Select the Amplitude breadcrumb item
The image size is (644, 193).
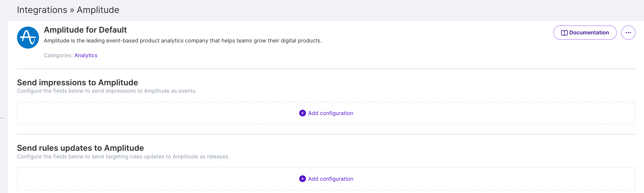[x=98, y=10]
